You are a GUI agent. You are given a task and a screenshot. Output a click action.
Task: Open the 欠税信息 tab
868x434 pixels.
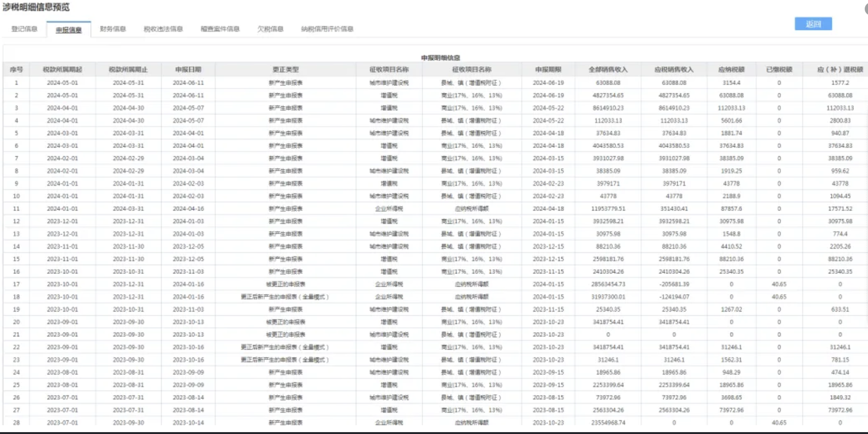point(270,29)
